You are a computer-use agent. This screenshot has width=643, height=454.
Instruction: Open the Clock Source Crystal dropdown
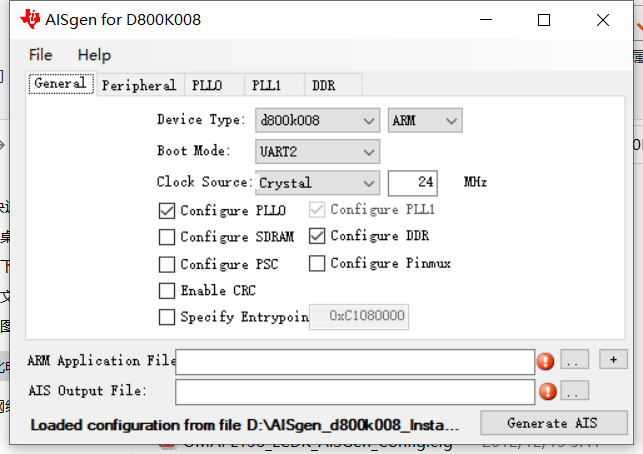317,183
